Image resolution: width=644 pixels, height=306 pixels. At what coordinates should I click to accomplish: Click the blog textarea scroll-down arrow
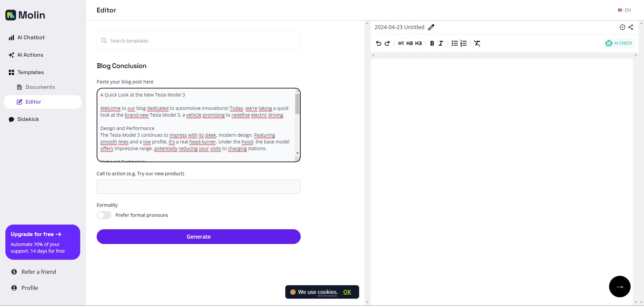click(x=297, y=153)
